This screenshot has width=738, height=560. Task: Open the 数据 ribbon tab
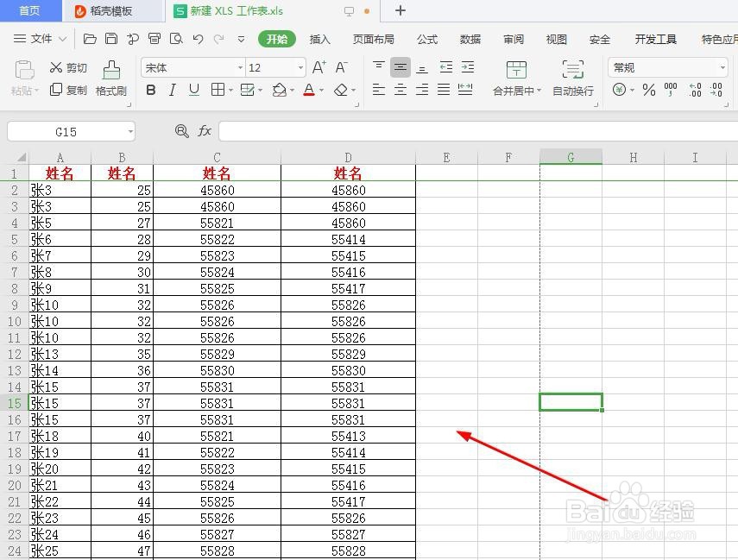[x=470, y=39]
